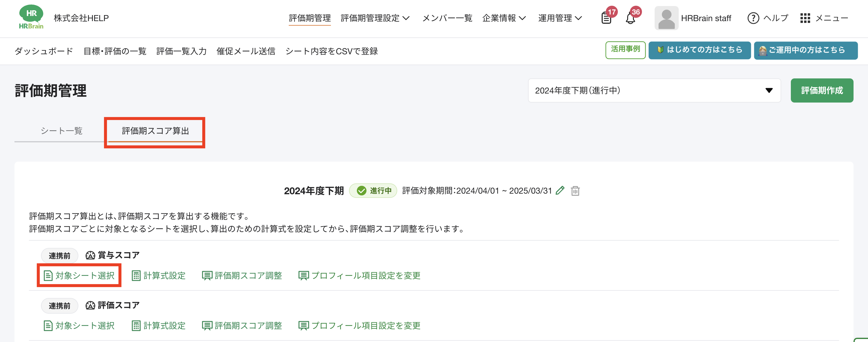Click the trash delete icon for 2024年度下期
Screen dimensions: 868x342
[575, 191]
